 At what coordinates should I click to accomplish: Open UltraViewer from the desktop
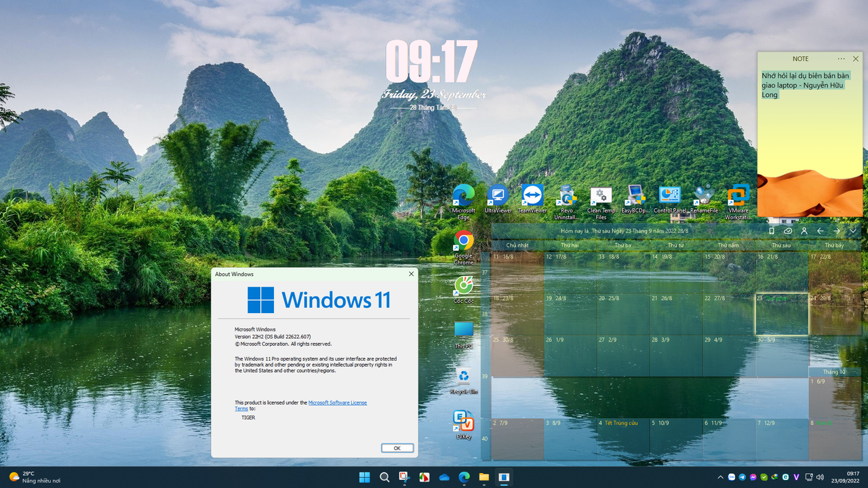coord(498,197)
